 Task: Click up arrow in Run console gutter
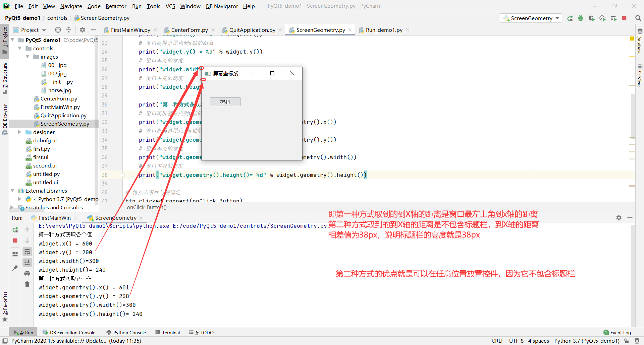27,230
